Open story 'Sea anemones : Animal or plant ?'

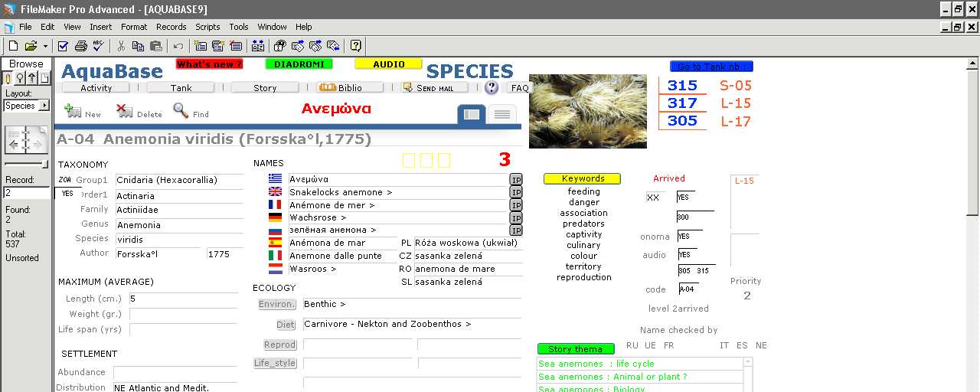point(640,377)
